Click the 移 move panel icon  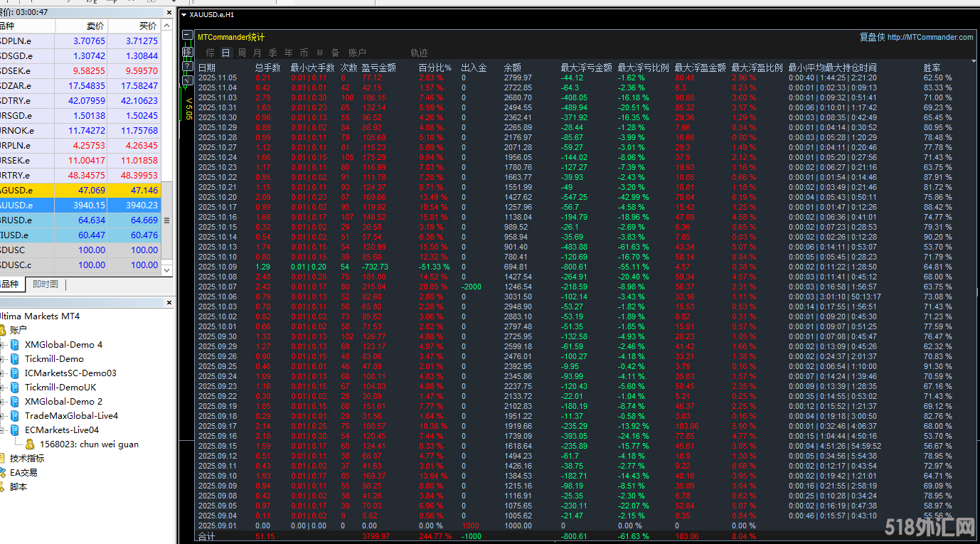pos(188,51)
